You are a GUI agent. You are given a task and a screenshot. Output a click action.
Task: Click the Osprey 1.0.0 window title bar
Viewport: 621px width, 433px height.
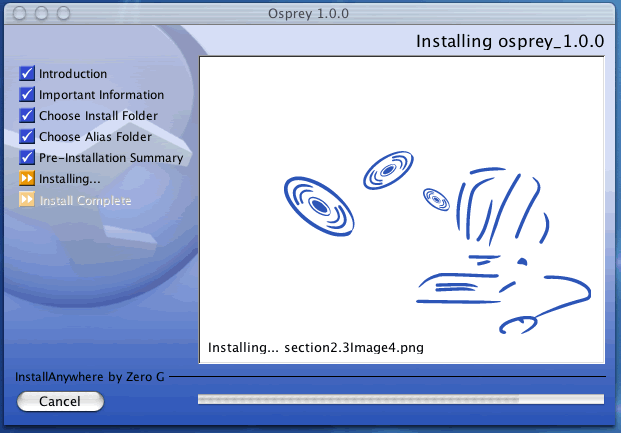310,13
